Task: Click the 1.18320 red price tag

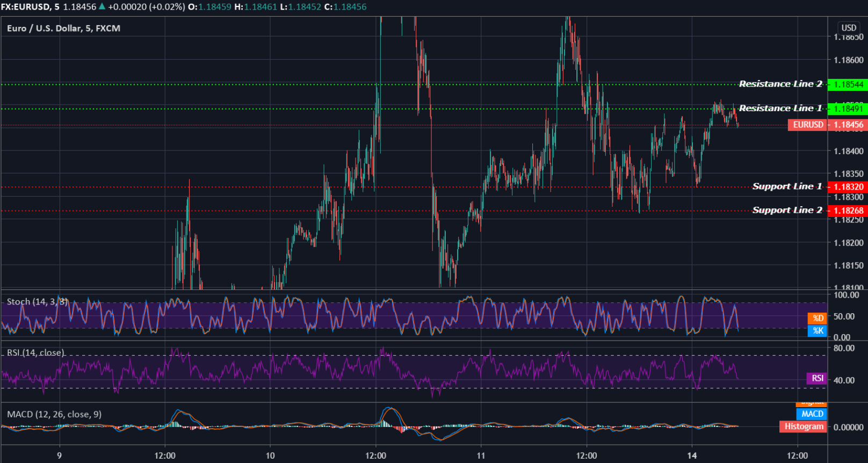Action: pyautogui.click(x=848, y=187)
